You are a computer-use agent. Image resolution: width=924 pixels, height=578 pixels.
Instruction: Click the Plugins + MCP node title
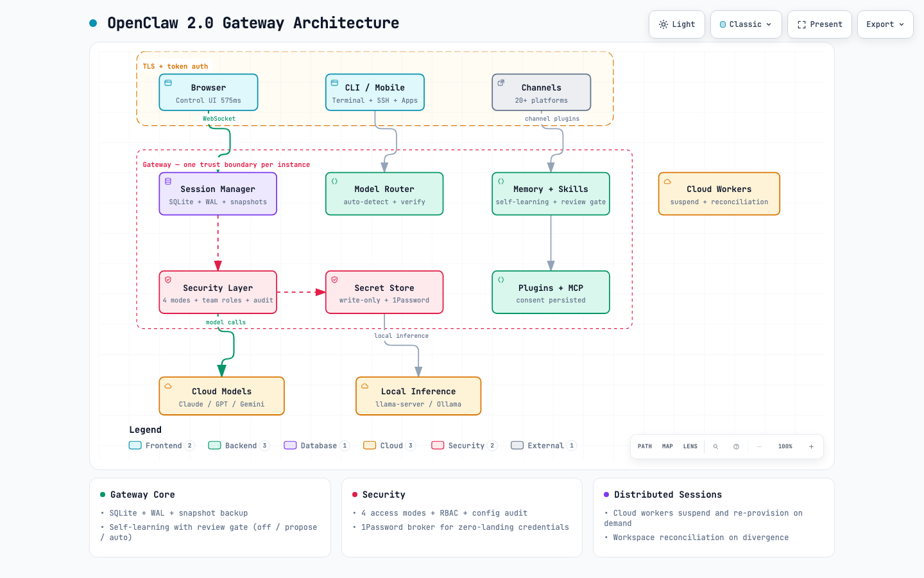[551, 288]
